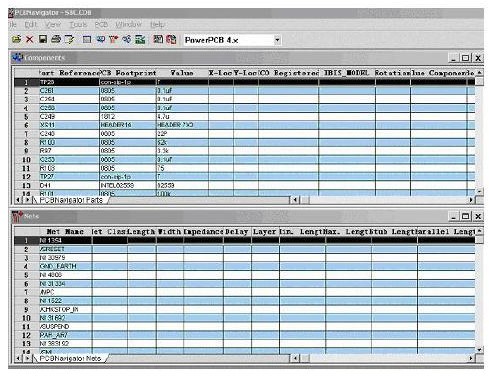Select the 4.7u value cell

pyautogui.click(x=182, y=116)
